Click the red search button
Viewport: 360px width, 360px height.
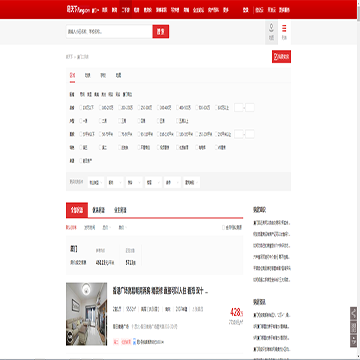click(161, 32)
